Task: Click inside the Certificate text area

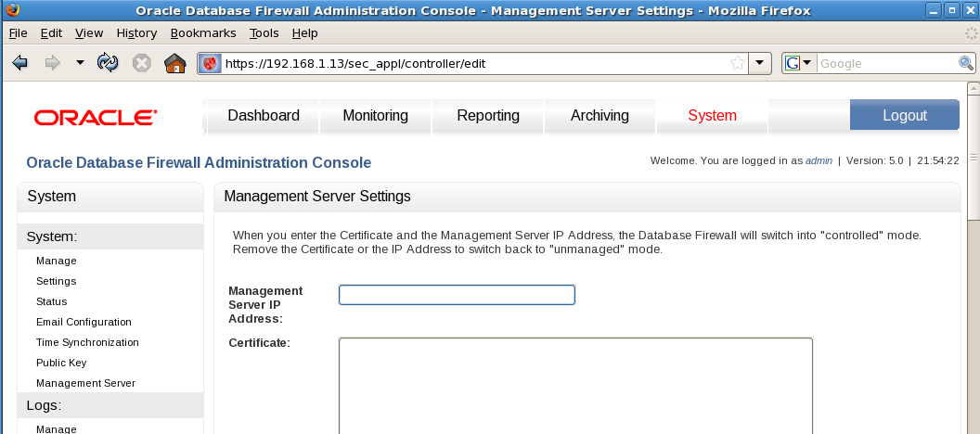Action: click(x=575, y=385)
